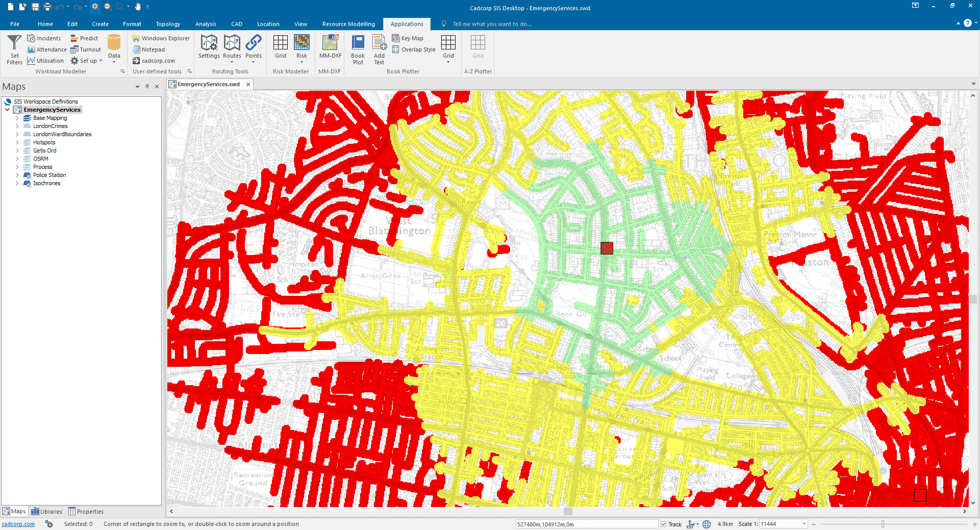Open the Properties panel tab
Viewport: 980px width, 530px height.
pyautogui.click(x=86, y=512)
